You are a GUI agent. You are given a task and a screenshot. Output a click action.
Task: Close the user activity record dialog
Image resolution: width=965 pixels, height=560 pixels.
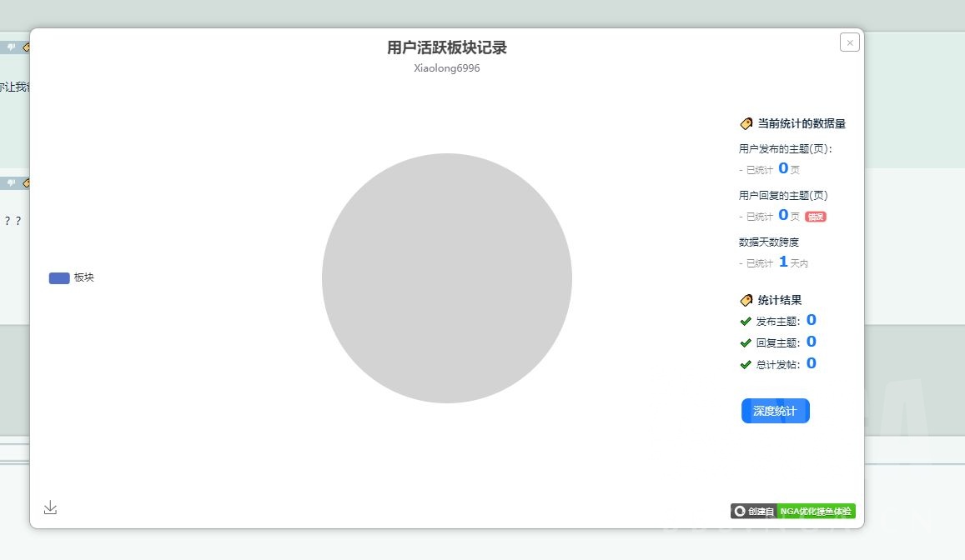849,42
